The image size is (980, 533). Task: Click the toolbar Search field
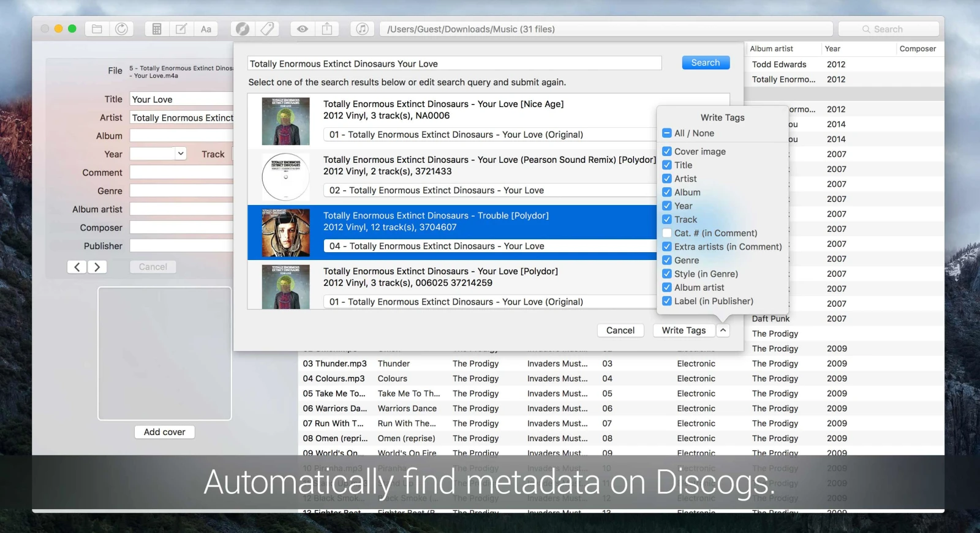(x=888, y=29)
